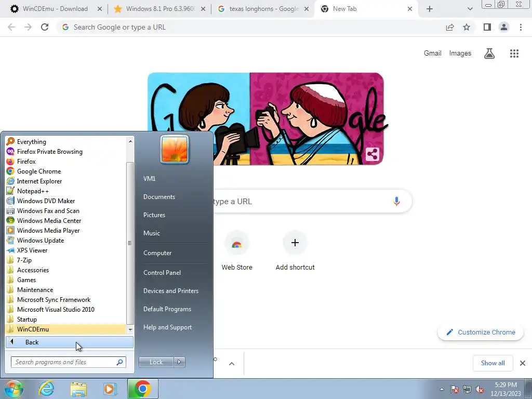Viewport: 532px width, 399px height.
Task: Open Chrome three-dot menu
Action: 521,27
